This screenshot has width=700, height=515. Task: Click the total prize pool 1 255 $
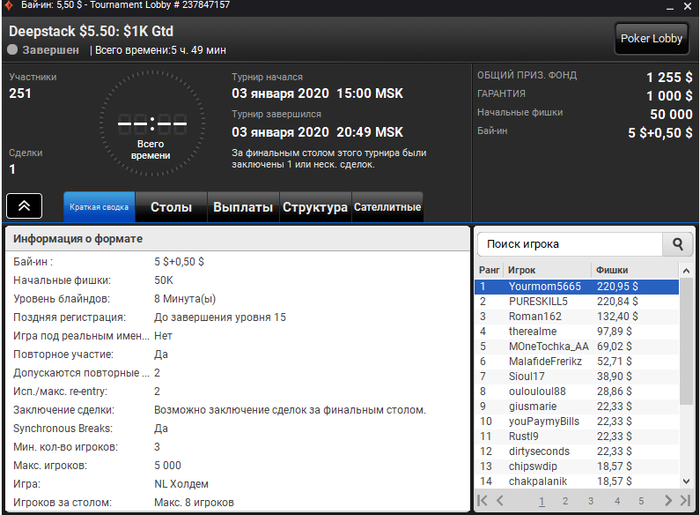[669, 77]
